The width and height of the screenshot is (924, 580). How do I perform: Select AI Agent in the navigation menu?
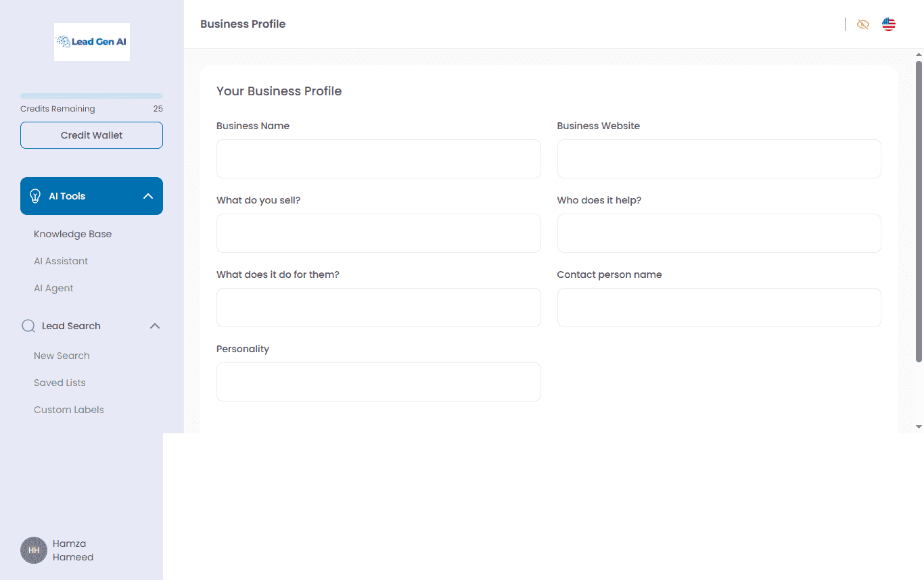click(53, 287)
